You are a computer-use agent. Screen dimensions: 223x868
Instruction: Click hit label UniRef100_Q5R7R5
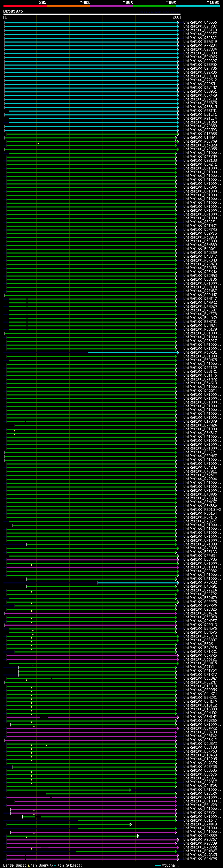(x=200, y=230)
